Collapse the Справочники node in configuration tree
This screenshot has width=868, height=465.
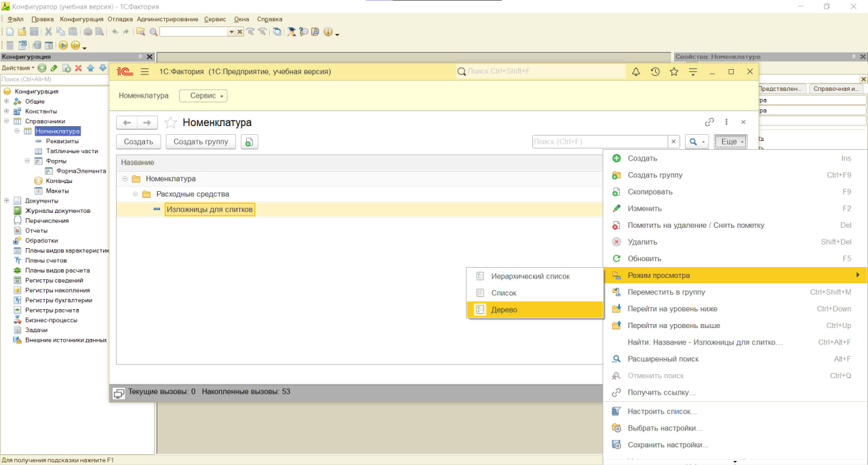(7, 121)
